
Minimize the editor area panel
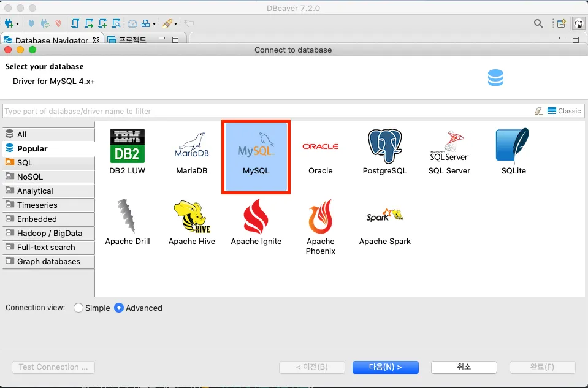coord(562,39)
